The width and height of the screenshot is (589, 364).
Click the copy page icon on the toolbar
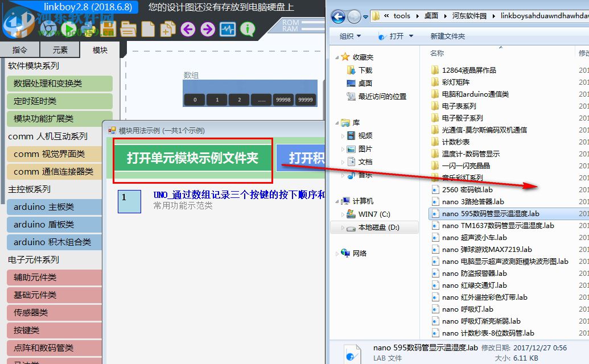pos(168,28)
